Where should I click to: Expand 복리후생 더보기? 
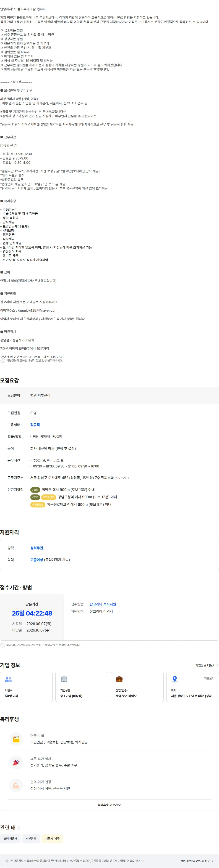pyautogui.click(x=109, y=805)
